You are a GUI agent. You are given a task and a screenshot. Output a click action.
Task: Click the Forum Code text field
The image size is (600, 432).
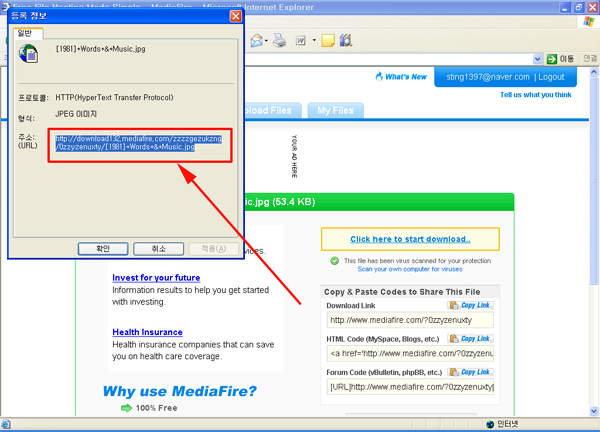point(410,387)
